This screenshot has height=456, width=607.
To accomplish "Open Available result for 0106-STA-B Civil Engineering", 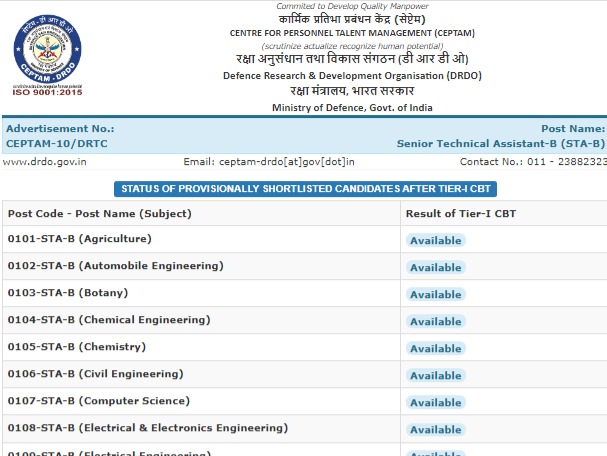I will tap(436, 375).
